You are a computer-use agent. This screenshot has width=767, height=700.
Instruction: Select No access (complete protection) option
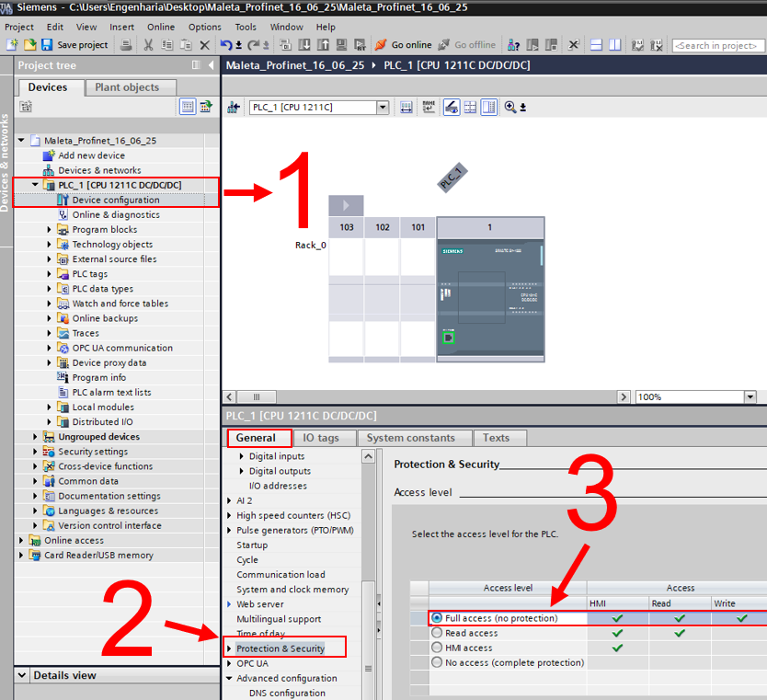(x=437, y=662)
